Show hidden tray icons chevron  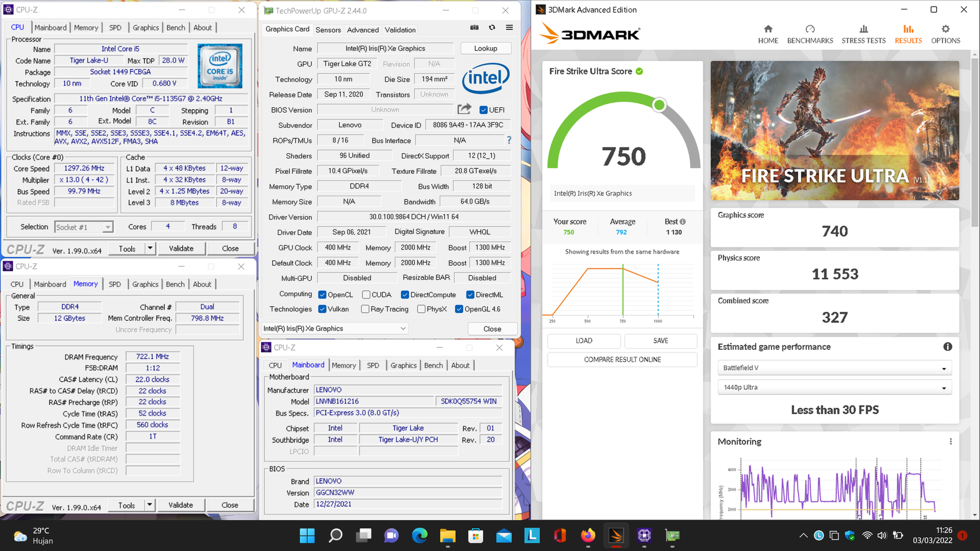(803, 536)
